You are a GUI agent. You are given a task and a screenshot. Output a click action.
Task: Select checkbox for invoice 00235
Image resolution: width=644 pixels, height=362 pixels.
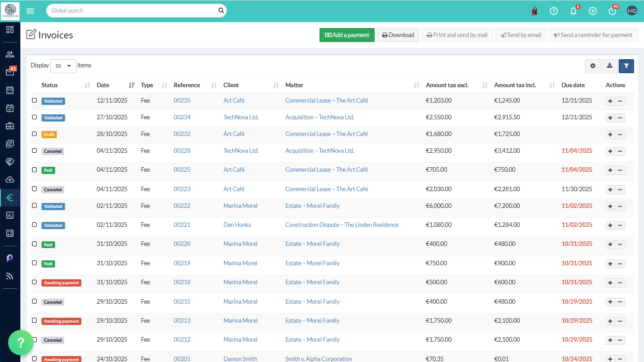pyautogui.click(x=34, y=100)
